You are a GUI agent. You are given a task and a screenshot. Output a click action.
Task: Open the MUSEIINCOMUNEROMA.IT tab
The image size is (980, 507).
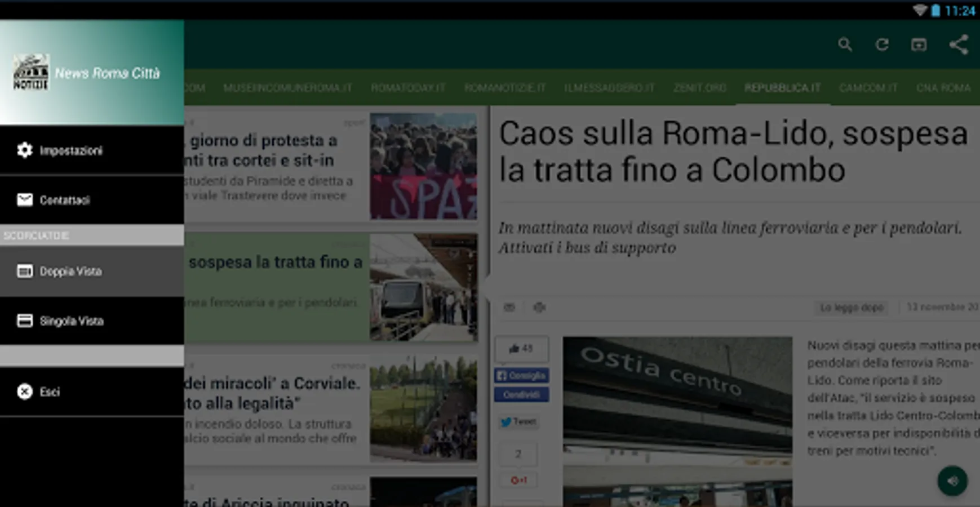287,88
